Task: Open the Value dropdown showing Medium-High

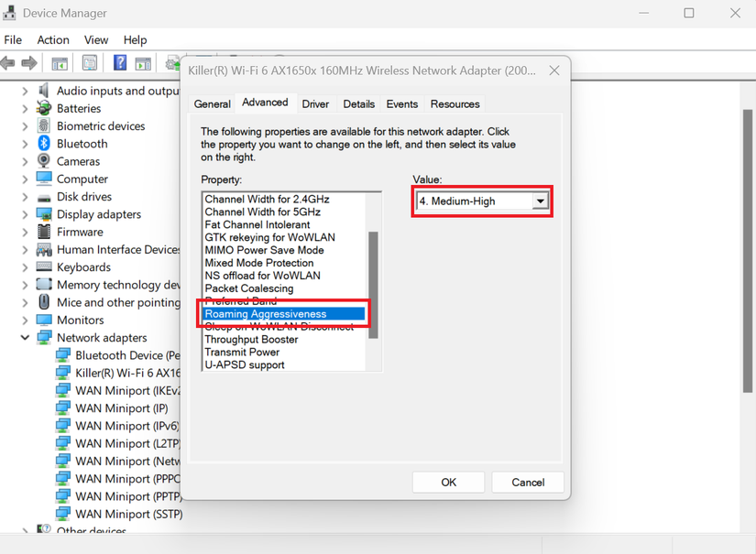Action: 540,201
